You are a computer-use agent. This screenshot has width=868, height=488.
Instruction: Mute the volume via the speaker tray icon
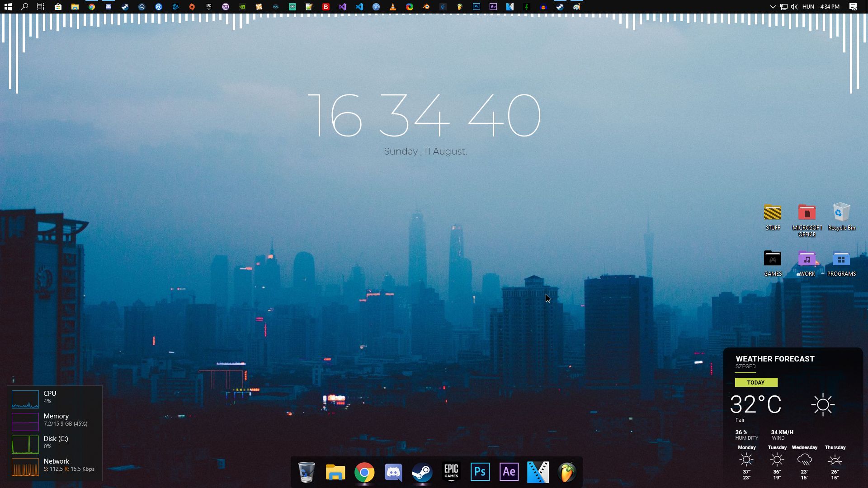tap(795, 7)
